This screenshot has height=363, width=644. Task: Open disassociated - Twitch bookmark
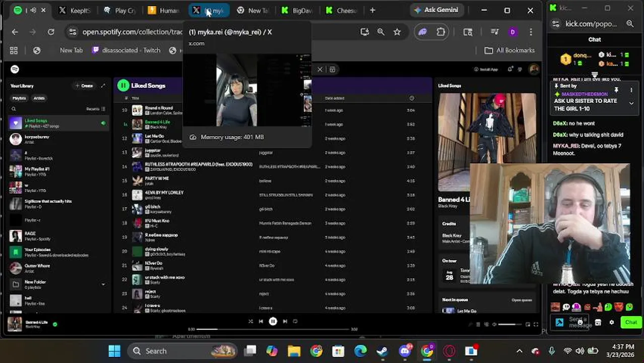[x=126, y=50]
